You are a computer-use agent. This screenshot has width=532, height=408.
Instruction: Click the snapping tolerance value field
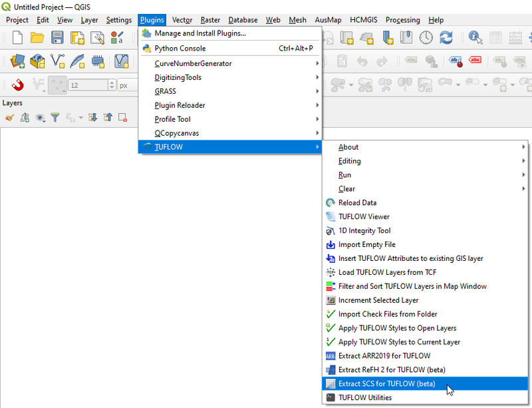[87, 85]
